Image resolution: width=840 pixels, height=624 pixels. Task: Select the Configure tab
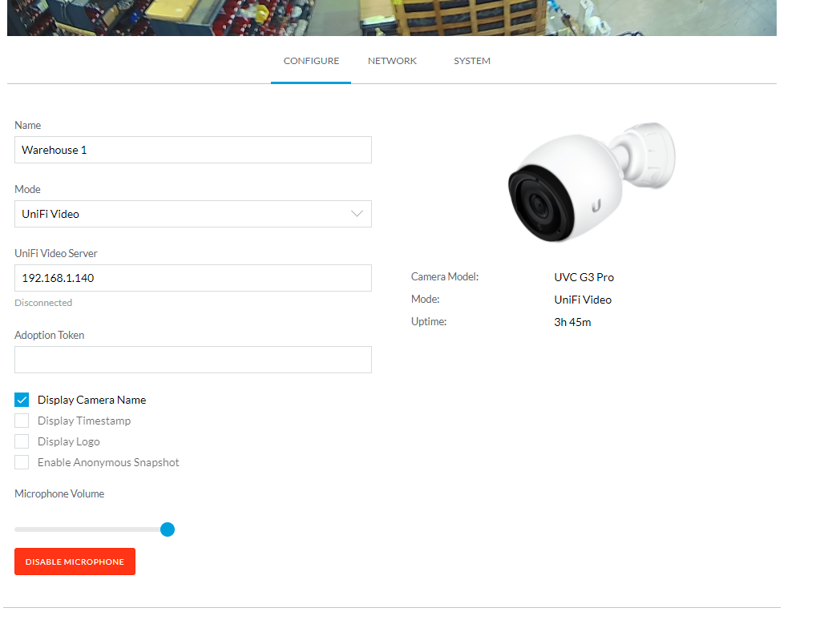(x=311, y=61)
